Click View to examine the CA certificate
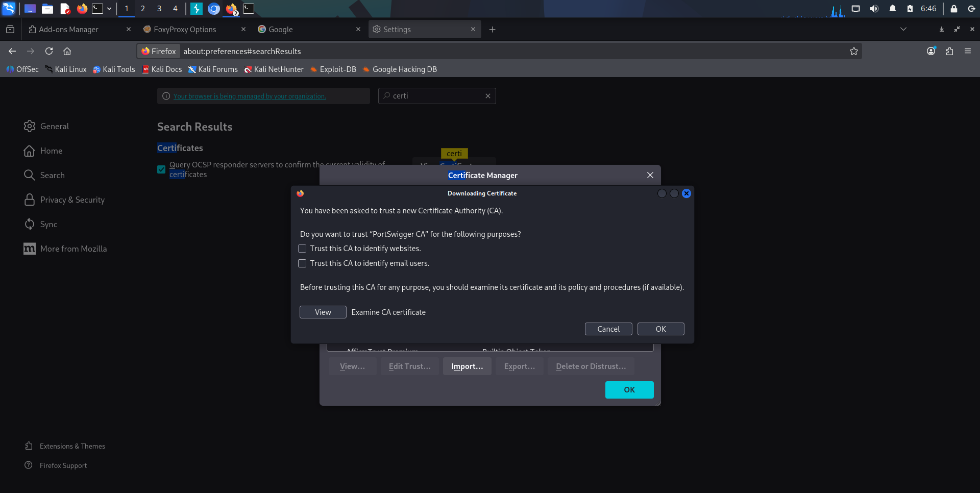This screenshot has width=980, height=493. click(323, 312)
